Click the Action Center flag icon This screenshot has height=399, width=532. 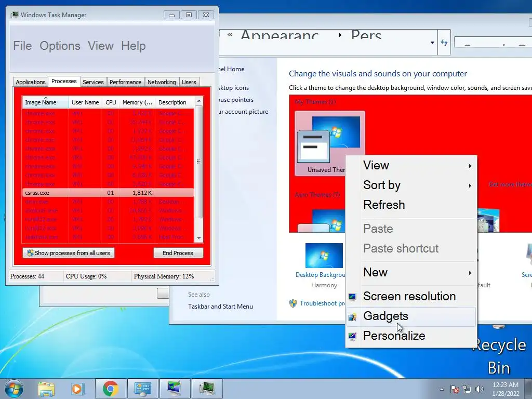click(454, 389)
